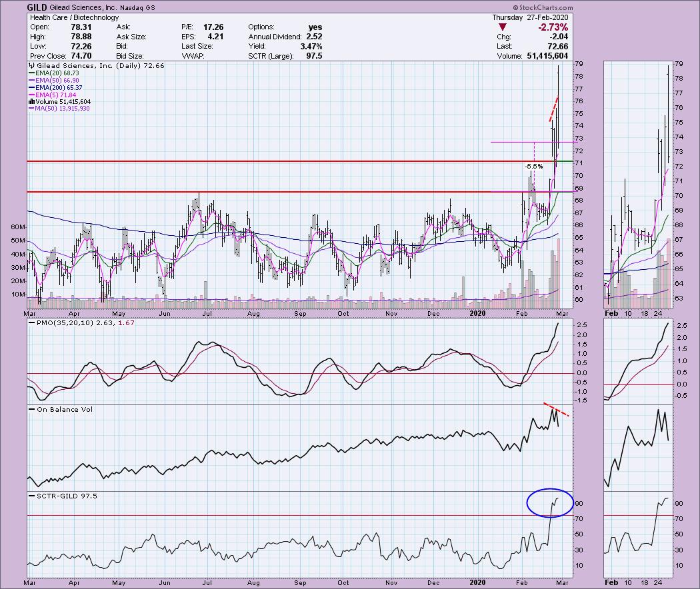This screenshot has width=700, height=589.
Task: Select the header Volume value 51,415,604
Action: pos(547,56)
